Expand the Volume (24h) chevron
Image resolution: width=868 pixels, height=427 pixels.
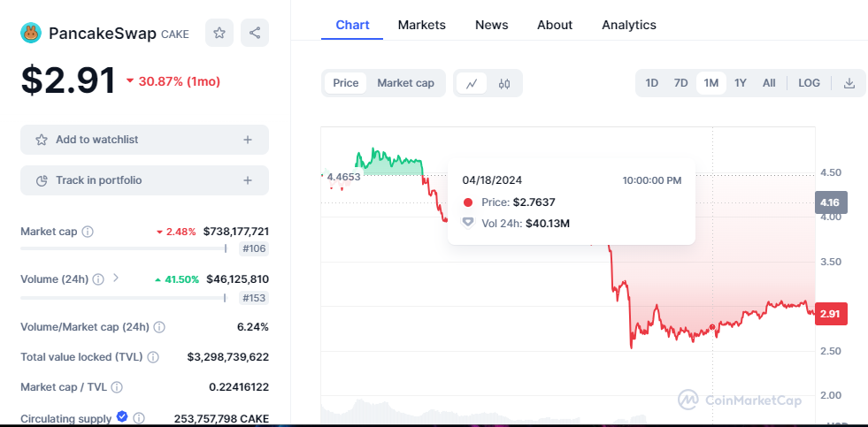(116, 278)
